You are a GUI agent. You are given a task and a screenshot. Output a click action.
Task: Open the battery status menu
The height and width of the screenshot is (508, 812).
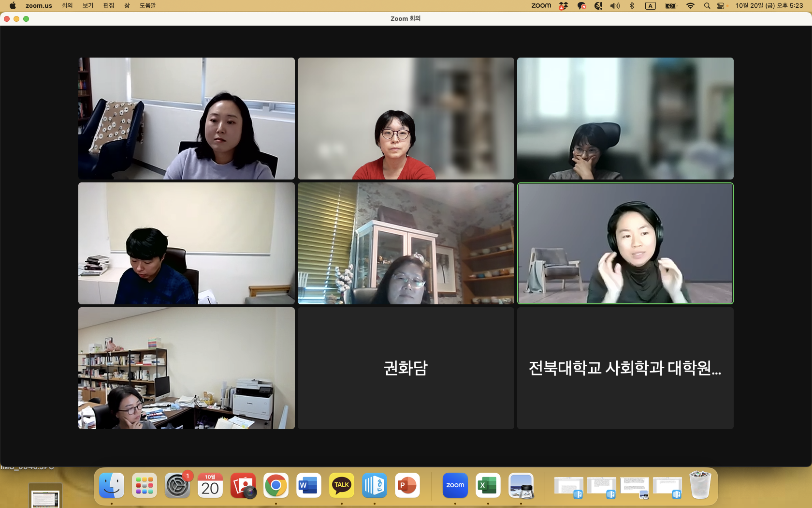click(671, 5)
